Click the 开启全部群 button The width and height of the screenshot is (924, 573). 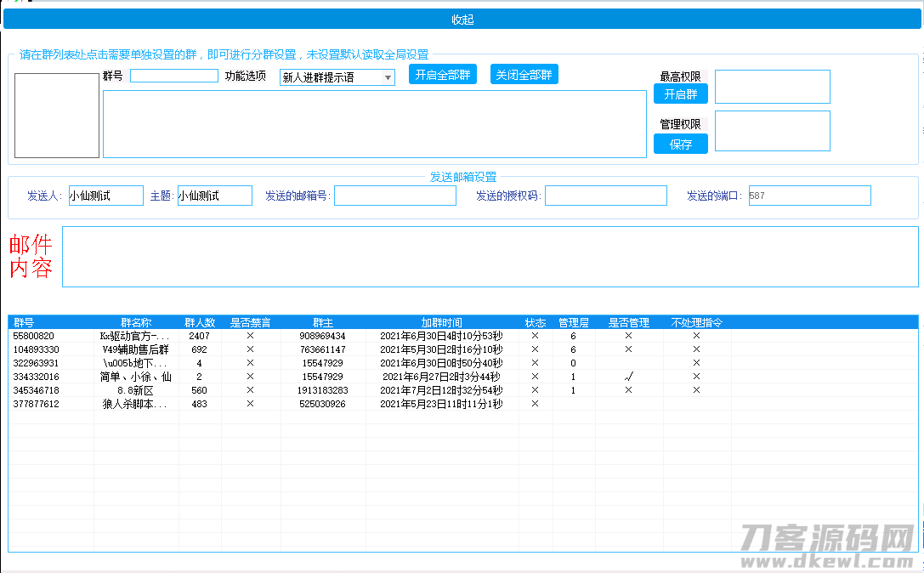coord(443,75)
